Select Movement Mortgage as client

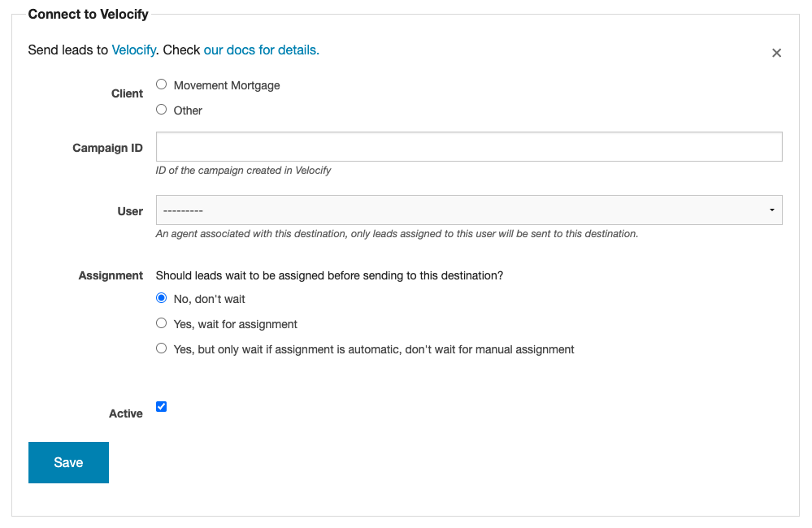pyautogui.click(x=162, y=84)
